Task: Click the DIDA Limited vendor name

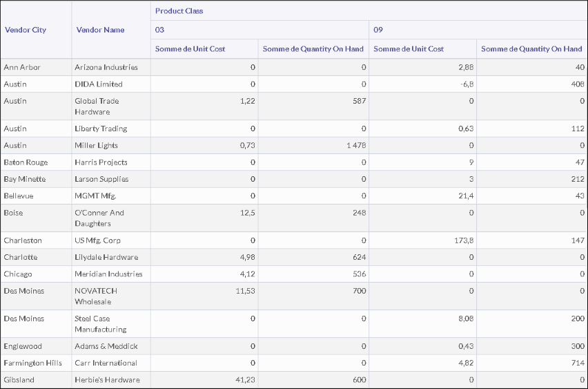Action: coord(98,84)
